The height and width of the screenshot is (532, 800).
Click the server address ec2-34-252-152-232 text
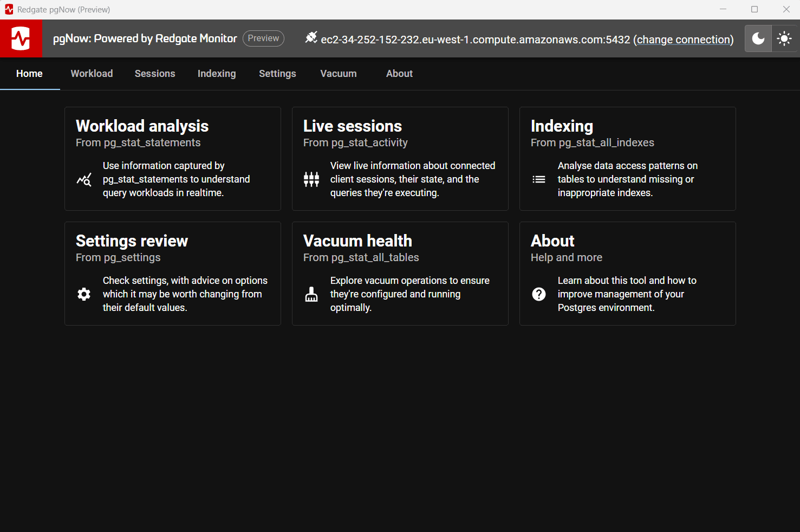(x=476, y=40)
